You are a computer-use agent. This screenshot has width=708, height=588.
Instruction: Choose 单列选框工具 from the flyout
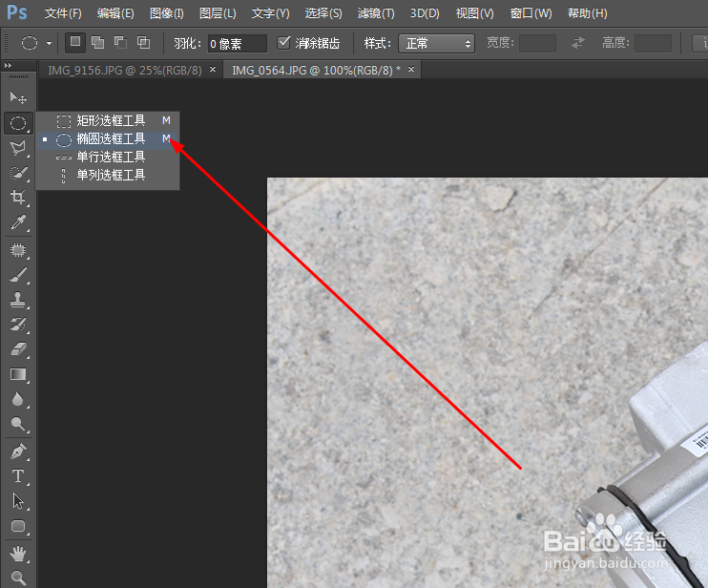click(x=108, y=176)
